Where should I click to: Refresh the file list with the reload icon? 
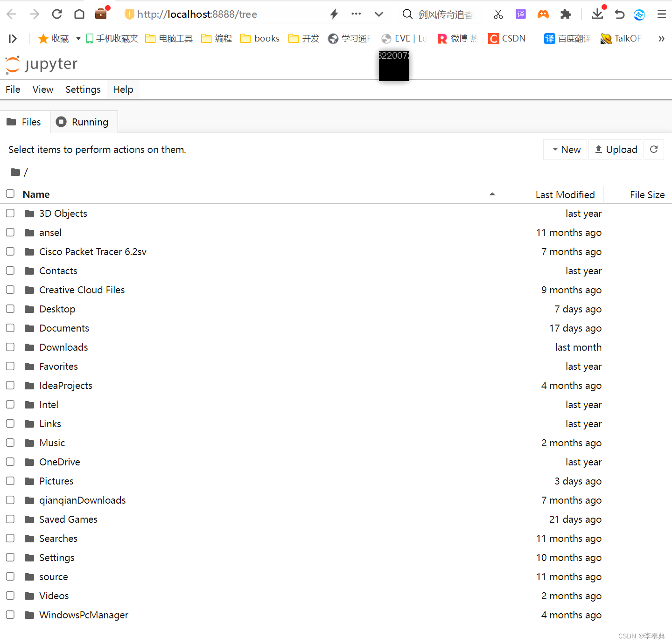pyautogui.click(x=654, y=149)
